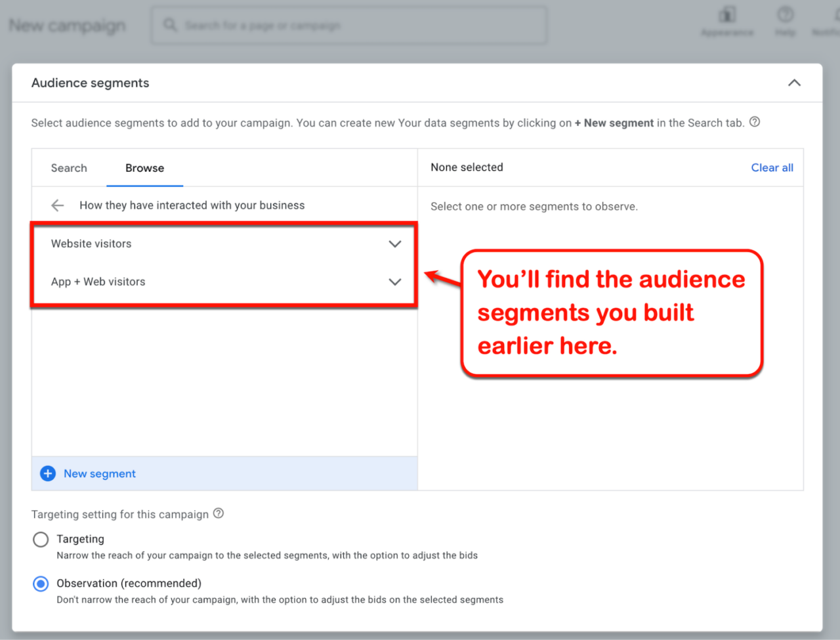Switch to the Search tab
Screen dimensions: 840x640
[x=69, y=168]
